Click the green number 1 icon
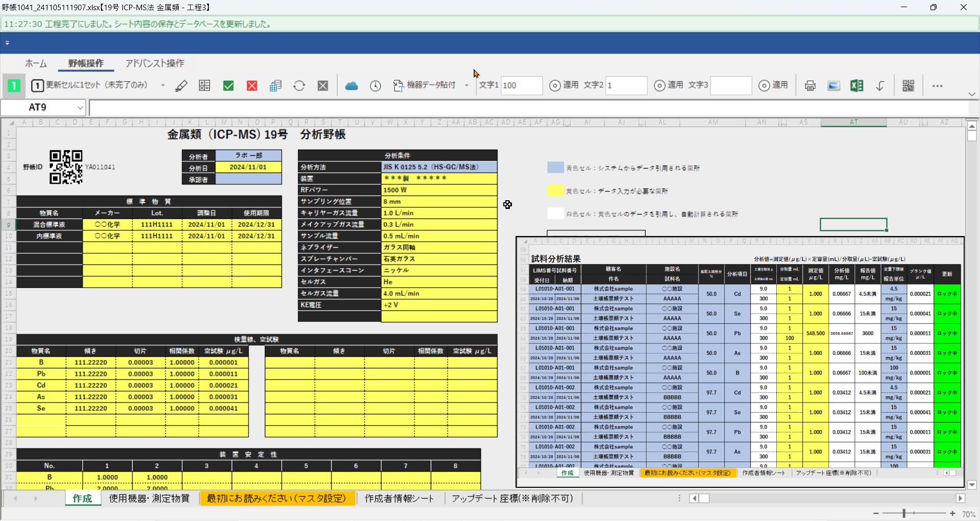 (14, 85)
